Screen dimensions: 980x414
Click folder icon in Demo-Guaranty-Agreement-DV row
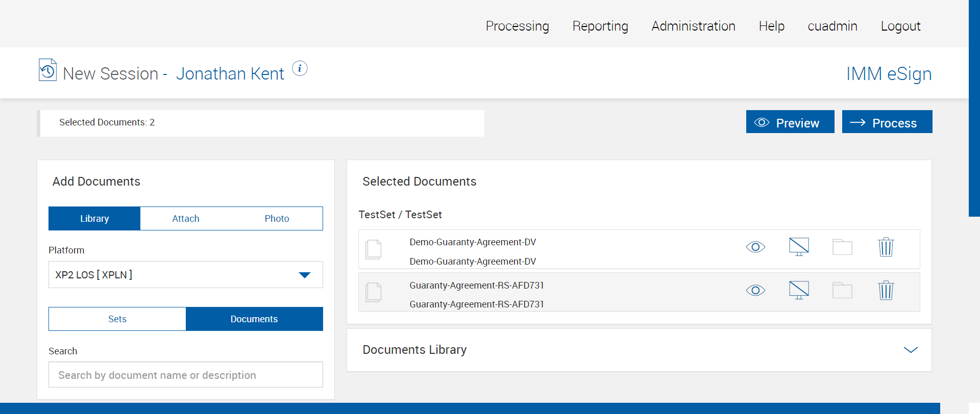(x=842, y=247)
